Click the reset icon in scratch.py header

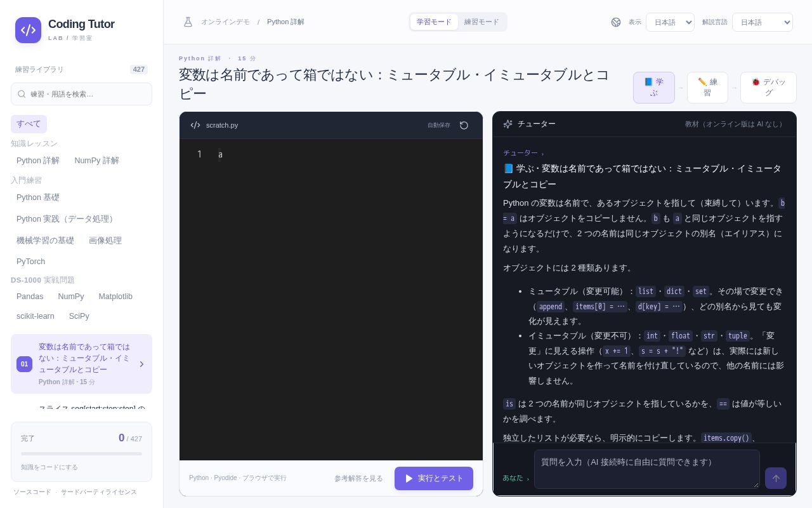tap(464, 125)
